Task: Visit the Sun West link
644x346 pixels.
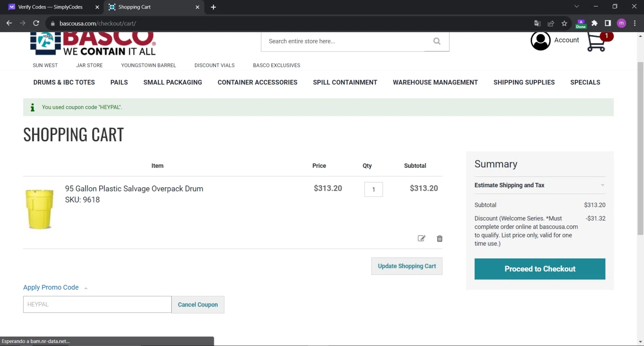Action: 45,65
